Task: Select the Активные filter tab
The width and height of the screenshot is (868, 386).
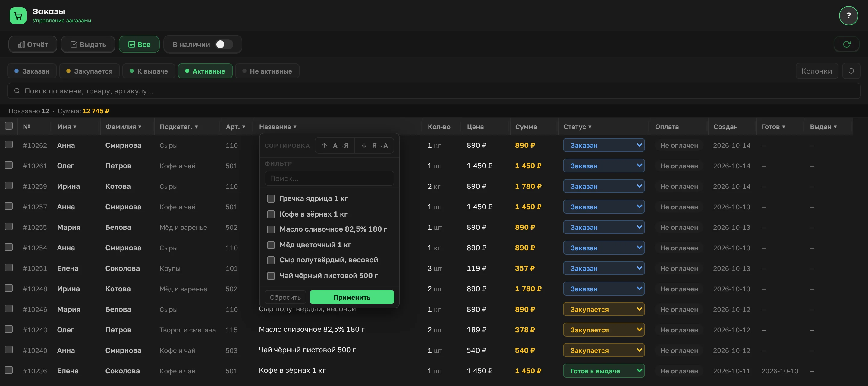Action: click(205, 71)
